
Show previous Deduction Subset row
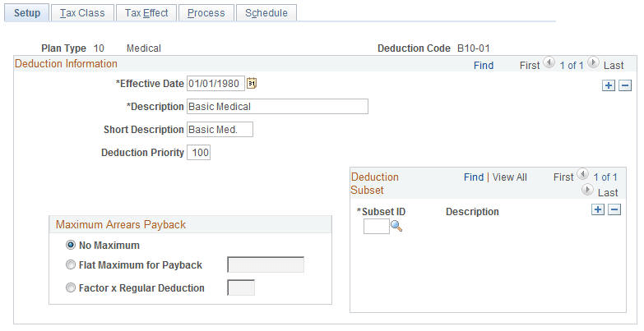click(583, 176)
